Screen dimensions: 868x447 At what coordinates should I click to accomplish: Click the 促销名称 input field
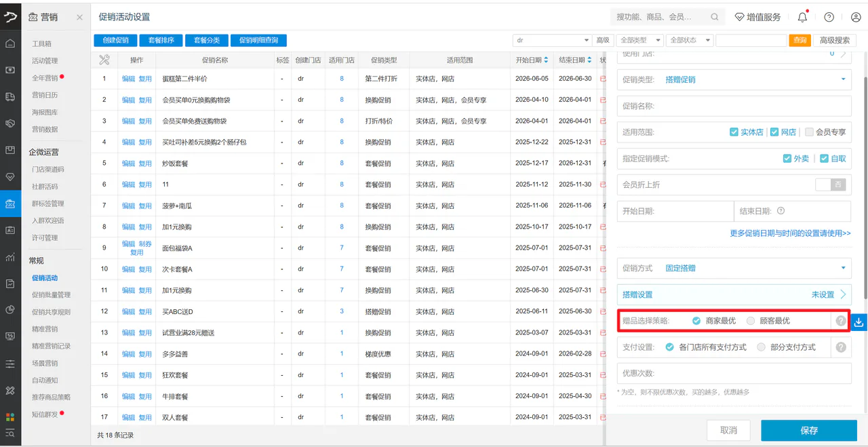coord(734,106)
